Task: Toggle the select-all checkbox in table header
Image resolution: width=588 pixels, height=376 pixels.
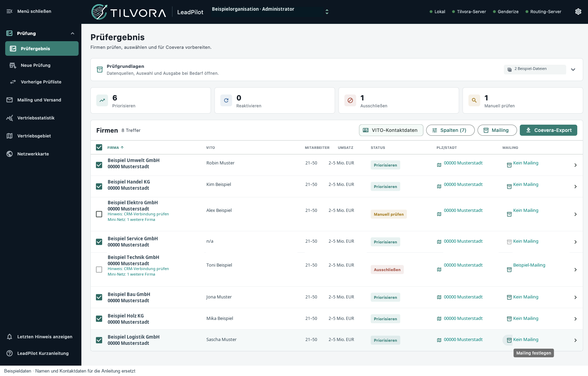Action: point(99,147)
